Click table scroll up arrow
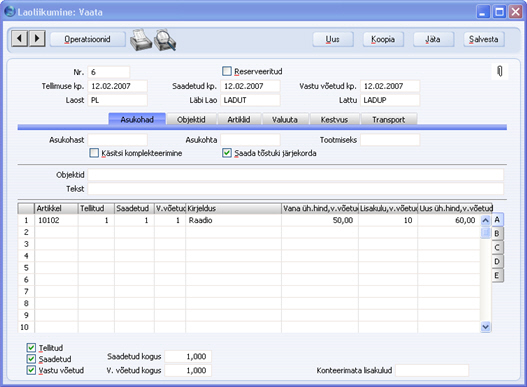Viewport: 527px width, 387px height. (485, 221)
